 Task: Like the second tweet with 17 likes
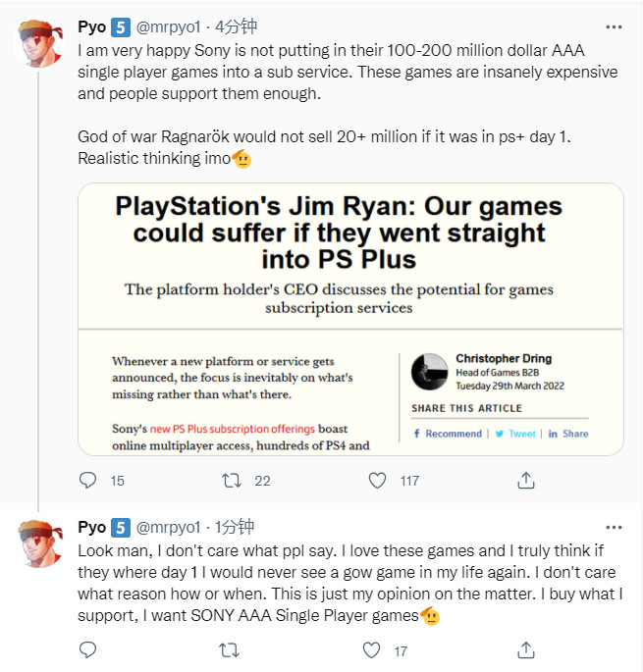(x=371, y=649)
